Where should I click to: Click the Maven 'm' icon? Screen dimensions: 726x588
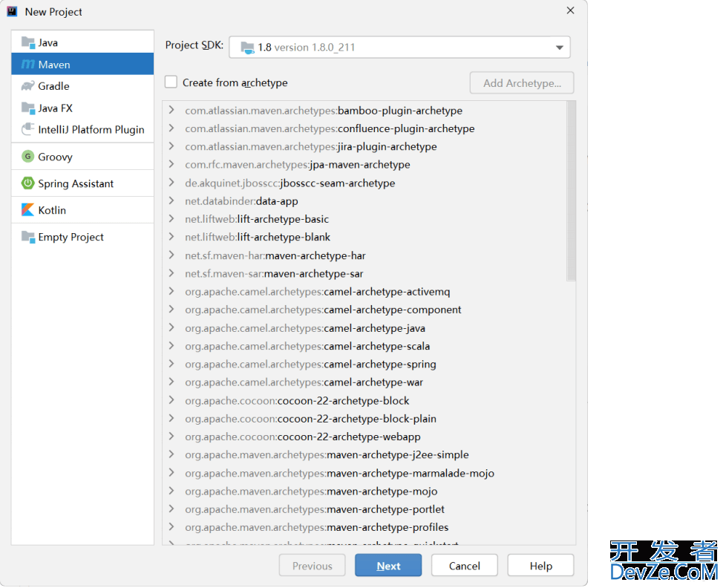[x=27, y=65]
